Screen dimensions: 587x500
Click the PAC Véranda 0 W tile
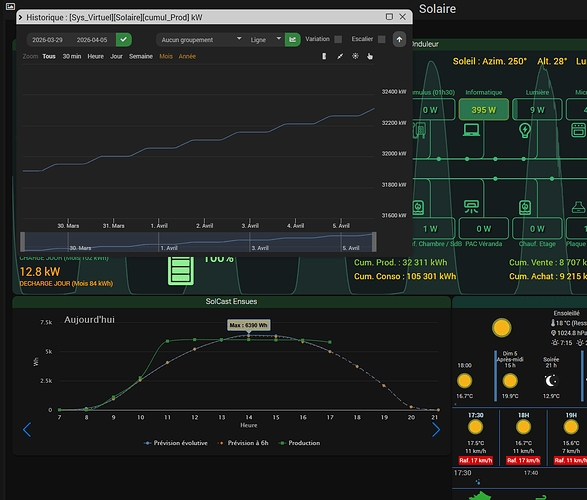[x=484, y=228]
